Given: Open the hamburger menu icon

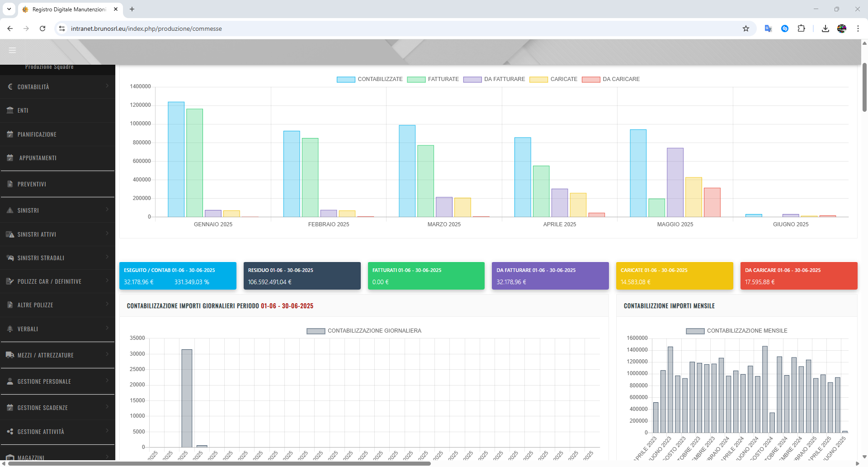Looking at the screenshot, I should coord(12,51).
